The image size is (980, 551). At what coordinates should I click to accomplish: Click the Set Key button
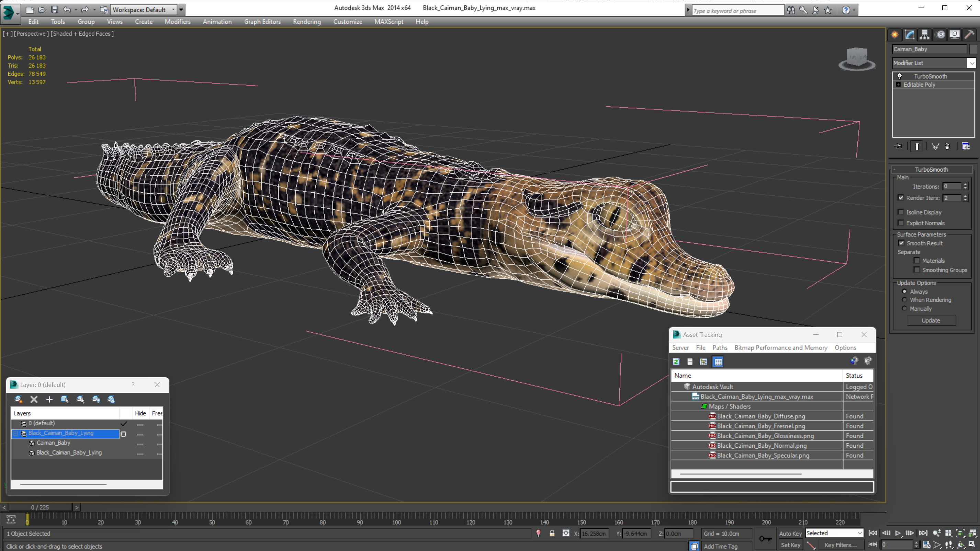click(790, 545)
